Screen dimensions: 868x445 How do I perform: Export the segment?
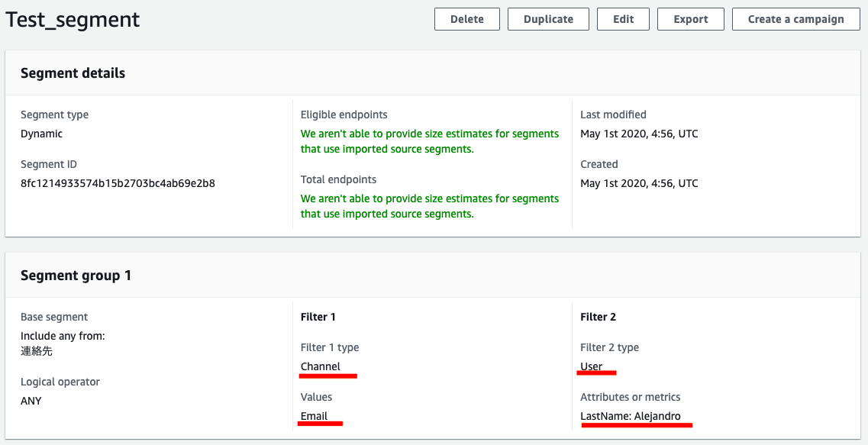click(690, 19)
